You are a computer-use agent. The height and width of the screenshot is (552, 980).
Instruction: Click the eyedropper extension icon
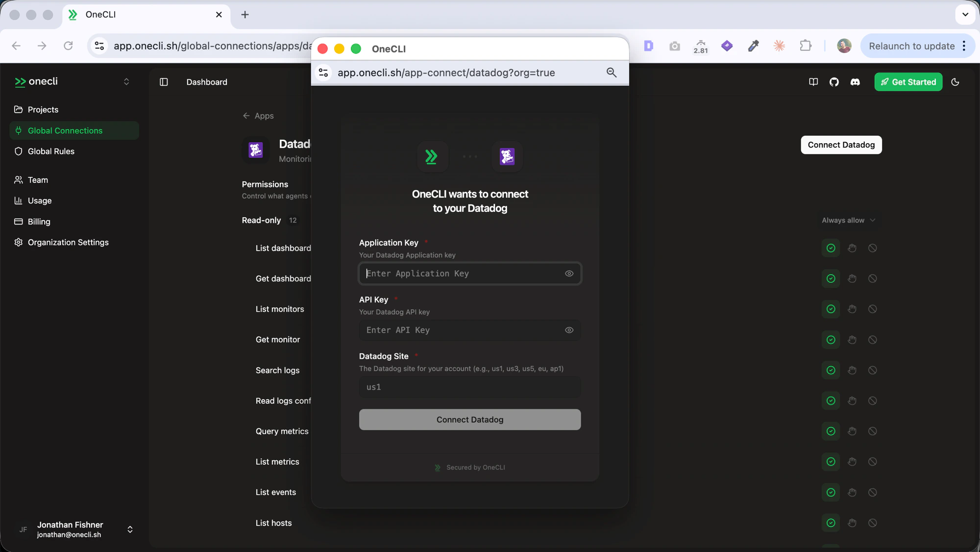coord(753,46)
